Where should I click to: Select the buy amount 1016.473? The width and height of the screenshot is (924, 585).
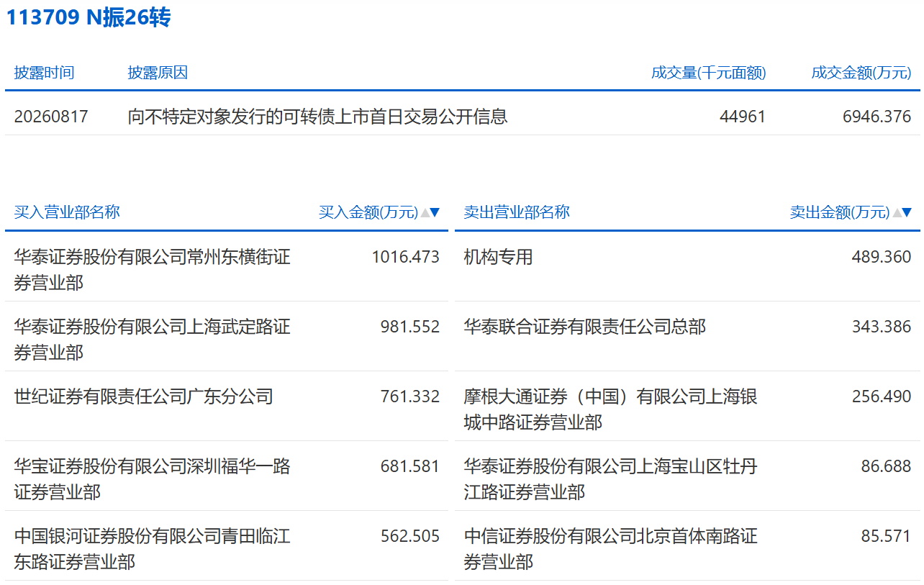pos(406,257)
